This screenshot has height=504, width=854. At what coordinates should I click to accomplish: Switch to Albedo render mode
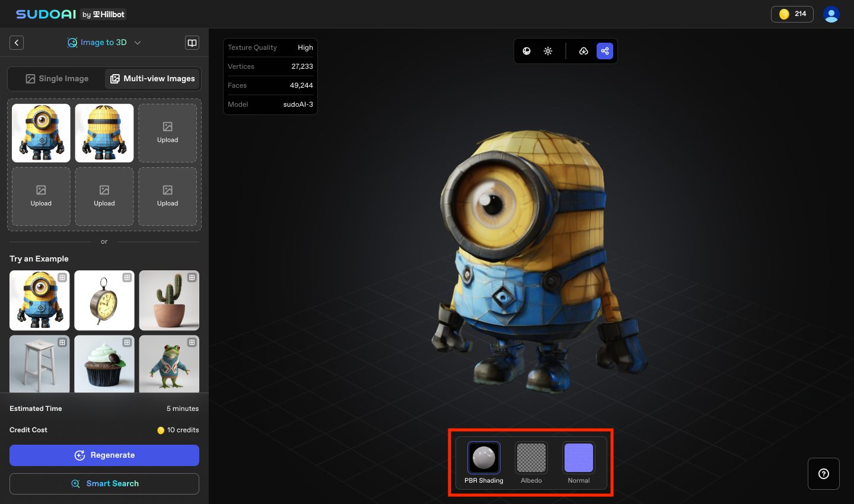[531, 463]
